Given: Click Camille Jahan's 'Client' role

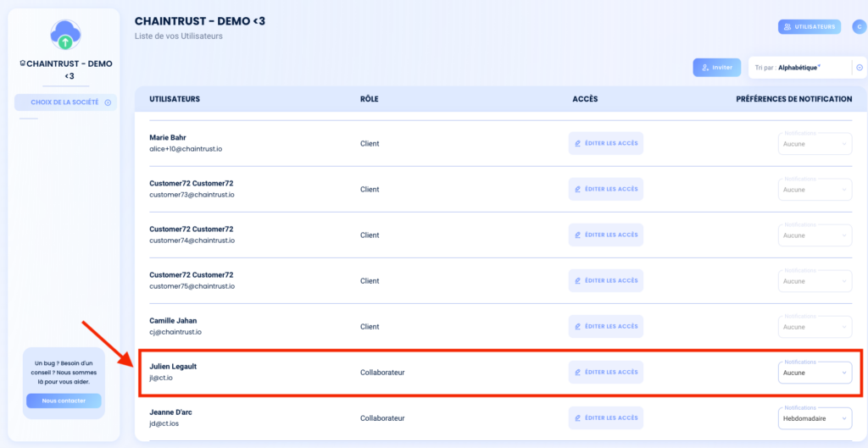Looking at the screenshot, I should (x=370, y=327).
